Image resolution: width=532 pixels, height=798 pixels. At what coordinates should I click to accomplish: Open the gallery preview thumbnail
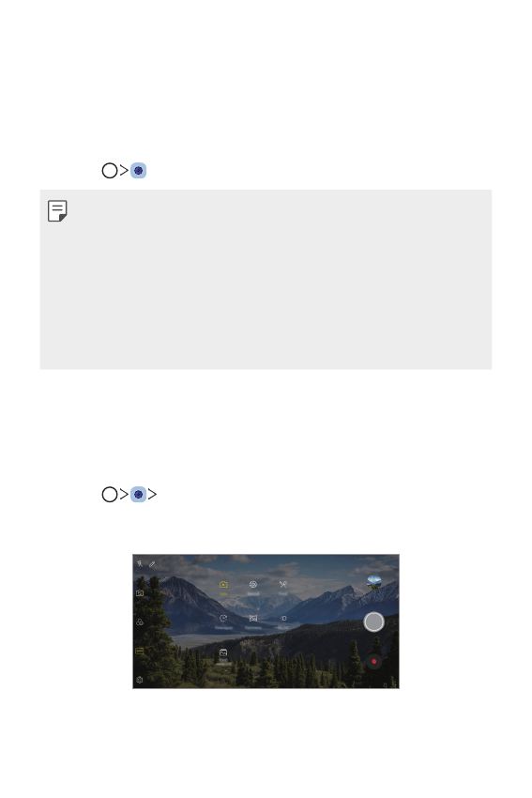click(373, 582)
